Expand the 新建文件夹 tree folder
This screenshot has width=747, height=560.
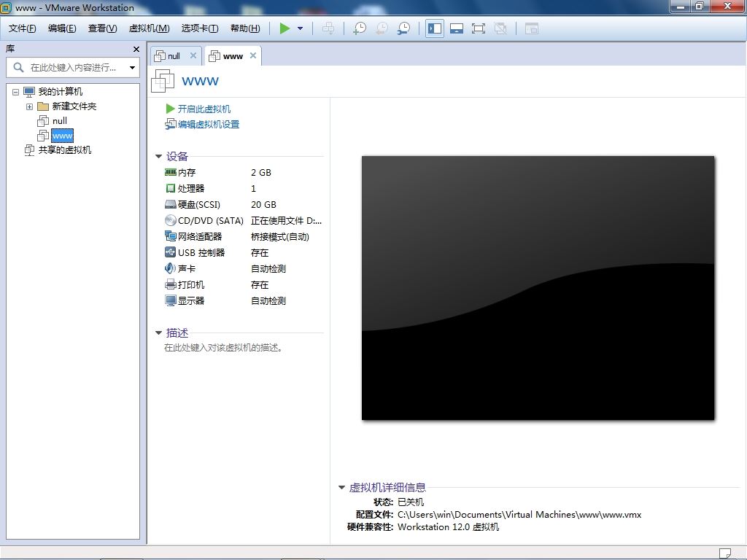pos(29,106)
